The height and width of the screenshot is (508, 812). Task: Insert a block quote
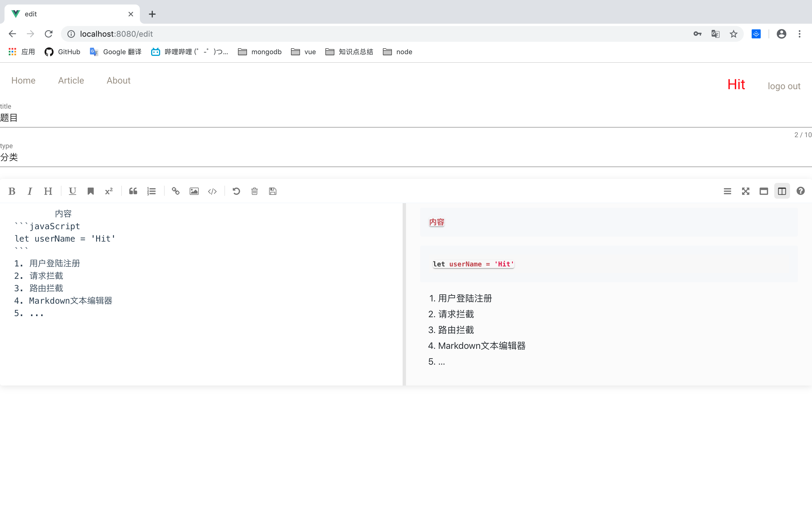click(133, 191)
